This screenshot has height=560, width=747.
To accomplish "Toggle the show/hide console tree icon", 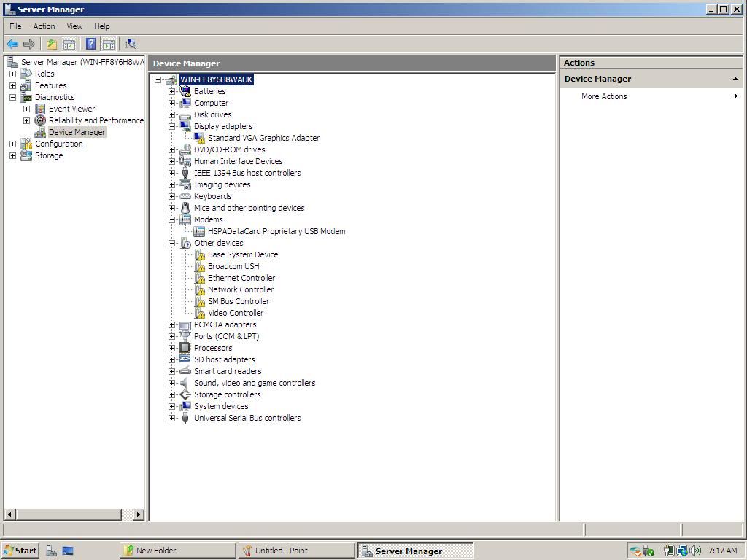I will (69, 44).
